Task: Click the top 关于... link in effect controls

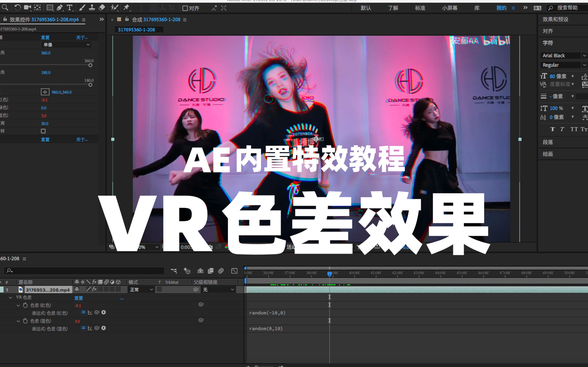Action: (82, 37)
